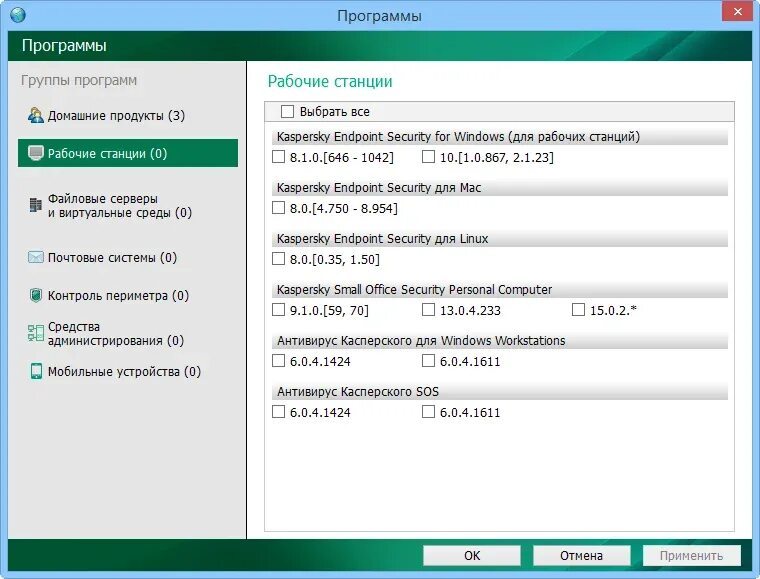Select the Рабочие станции (0) group

tap(128, 153)
